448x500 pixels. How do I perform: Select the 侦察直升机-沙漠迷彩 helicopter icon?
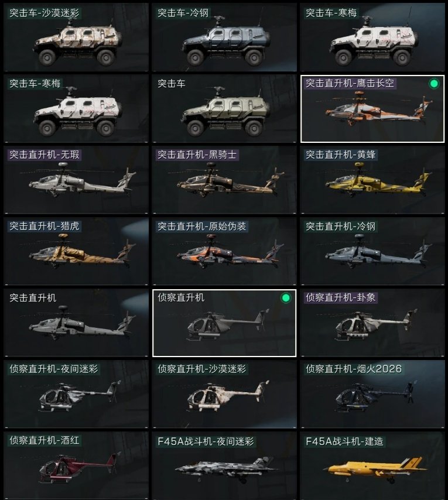[224, 394]
